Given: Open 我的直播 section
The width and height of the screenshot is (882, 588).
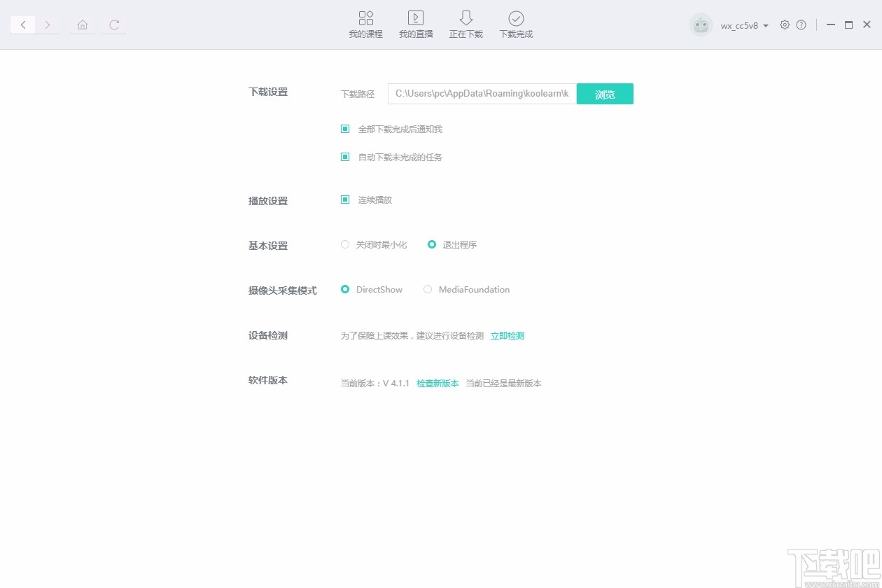Looking at the screenshot, I should click(x=416, y=24).
